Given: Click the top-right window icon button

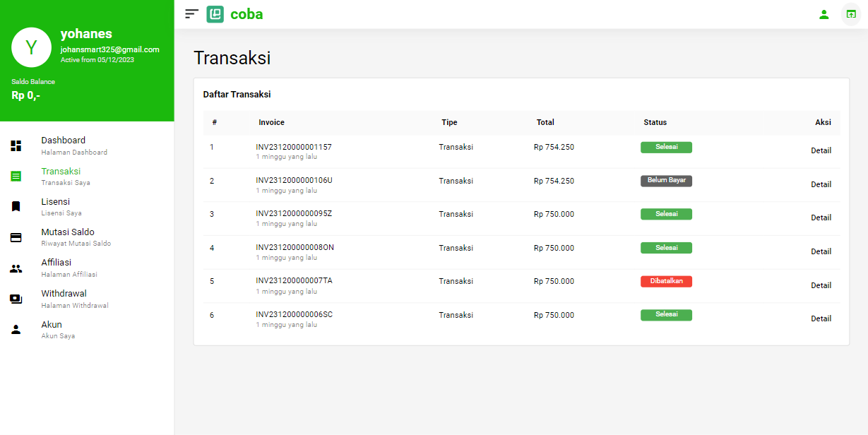Looking at the screenshot, I should coord(850,14).
